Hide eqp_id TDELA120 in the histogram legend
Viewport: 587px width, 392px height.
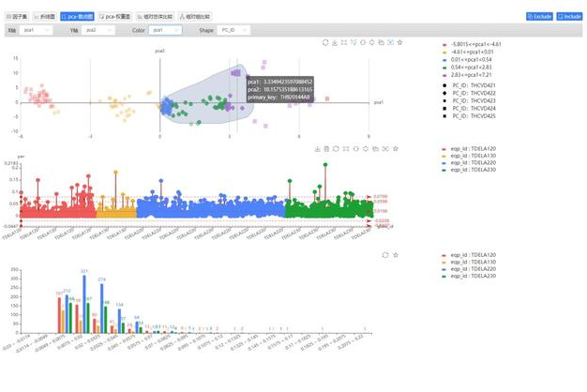pos(472,254)
